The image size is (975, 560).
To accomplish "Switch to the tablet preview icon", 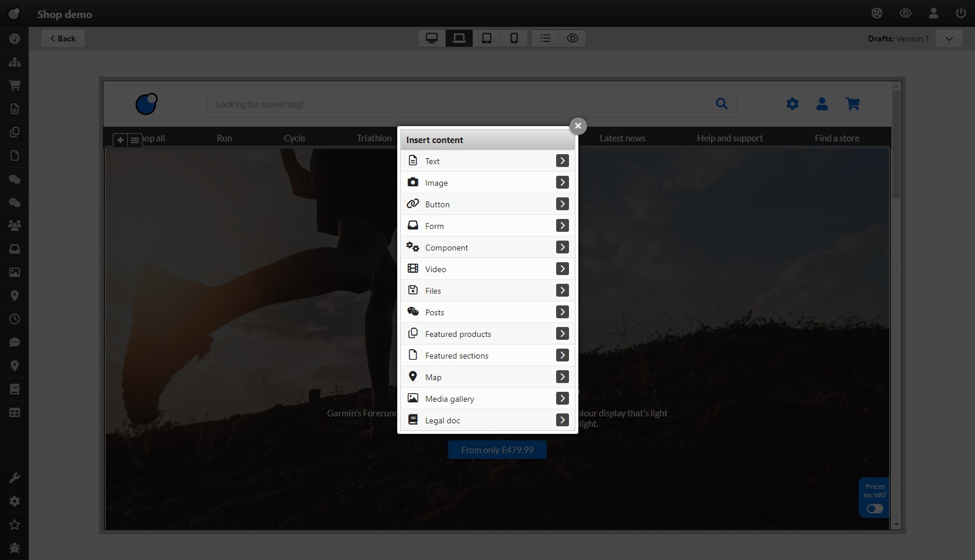I will pos(487,39).
